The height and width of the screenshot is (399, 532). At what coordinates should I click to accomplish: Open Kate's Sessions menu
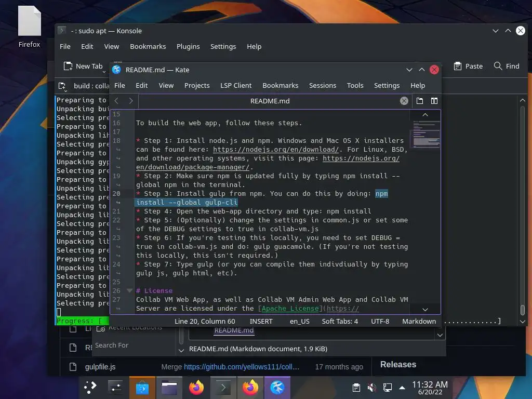(x=322, y=86)
